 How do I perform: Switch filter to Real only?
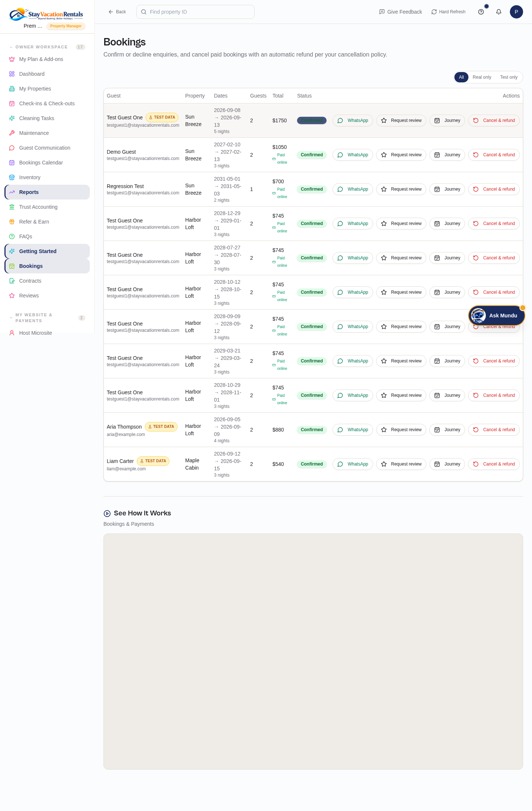[482, 77]
